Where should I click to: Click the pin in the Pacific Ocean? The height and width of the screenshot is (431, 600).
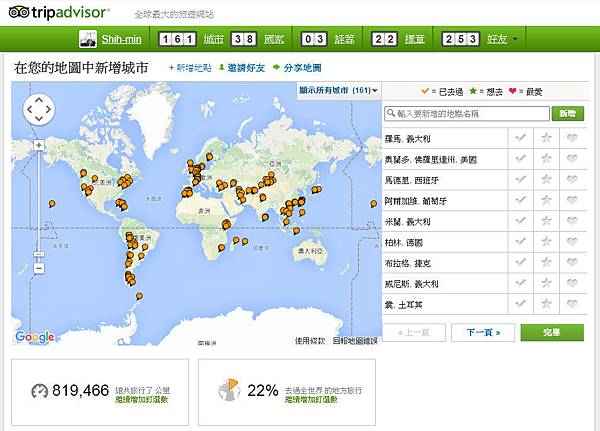pyautogui.click(x=52, y=203)
